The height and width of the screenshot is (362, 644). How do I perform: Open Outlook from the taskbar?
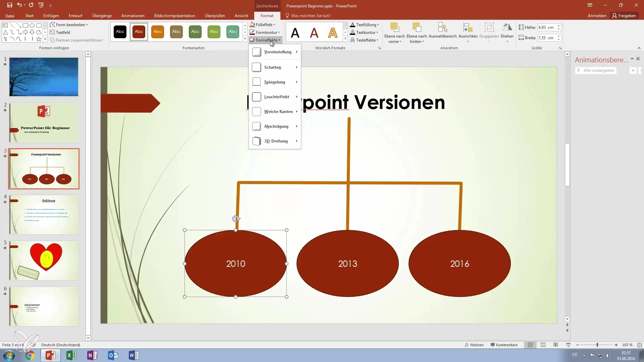point(113,355)
